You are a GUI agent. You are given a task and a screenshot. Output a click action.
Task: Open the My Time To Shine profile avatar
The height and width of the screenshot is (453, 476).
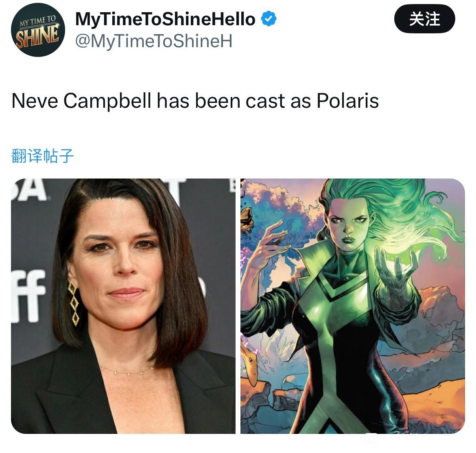coord(38,30)
